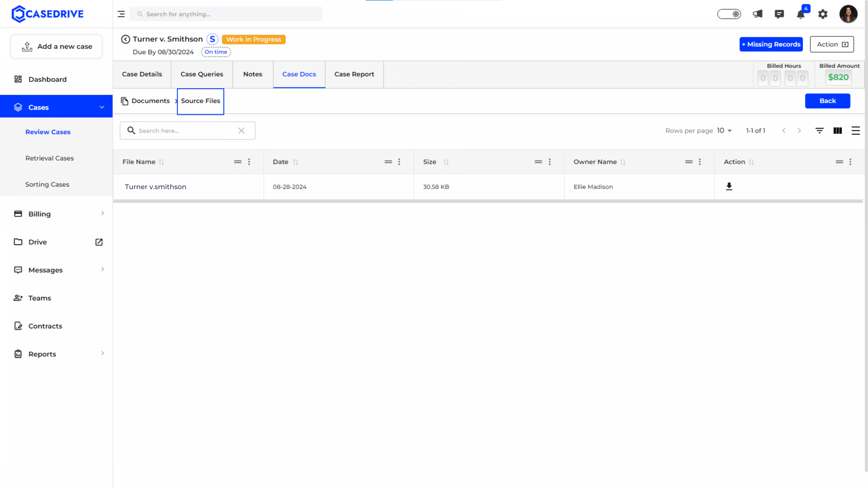Screen dimensions: 868x488
Task: Download the Turner v.smithson file
Action: (729, 186)
